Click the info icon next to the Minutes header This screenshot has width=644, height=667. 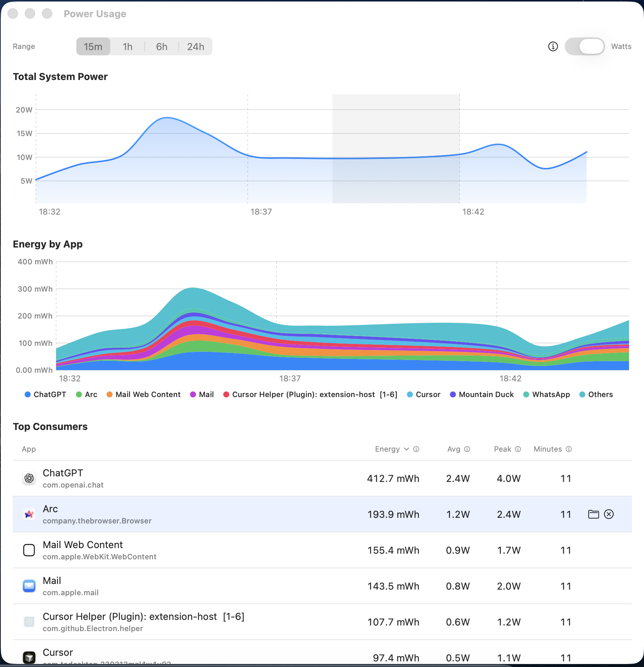569,449
